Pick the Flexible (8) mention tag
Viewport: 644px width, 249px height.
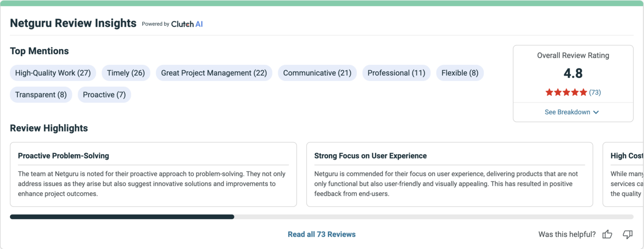pos(460,73)
